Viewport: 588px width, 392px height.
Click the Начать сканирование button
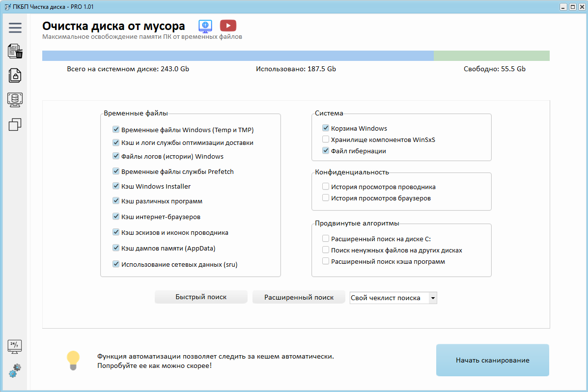coord(492,360)
